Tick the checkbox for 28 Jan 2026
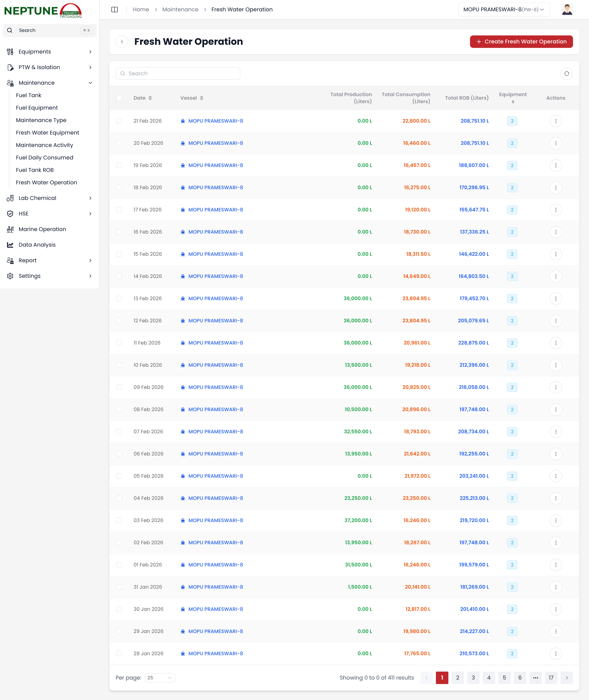Image resolution: width=589 pixels, height=700 pixels. coord(119,653)
